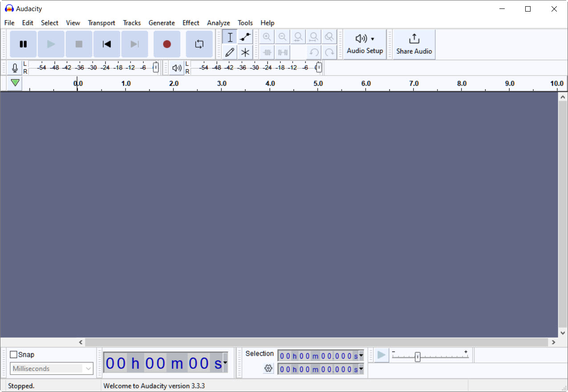Image resolution: width=568 pixels, height=392 pixels.
Task: Open the Edit menu
Action: (x=28, y=23)
